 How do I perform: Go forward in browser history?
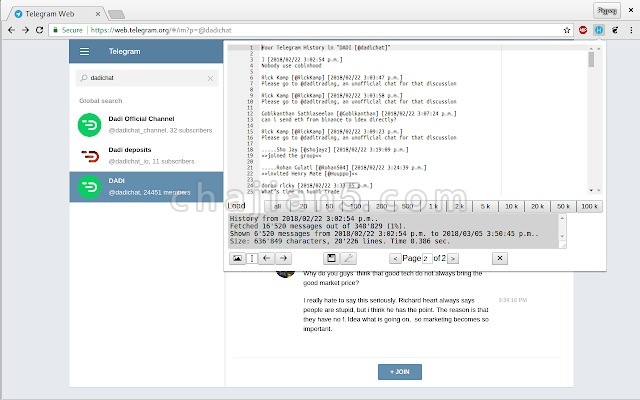25,30
